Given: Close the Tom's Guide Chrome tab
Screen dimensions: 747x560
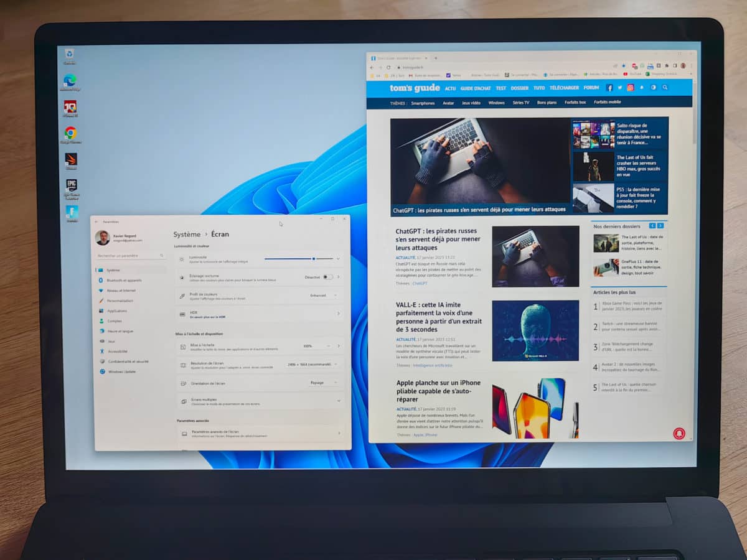Looking at the screenshot, I should click(x=427, y=58).
